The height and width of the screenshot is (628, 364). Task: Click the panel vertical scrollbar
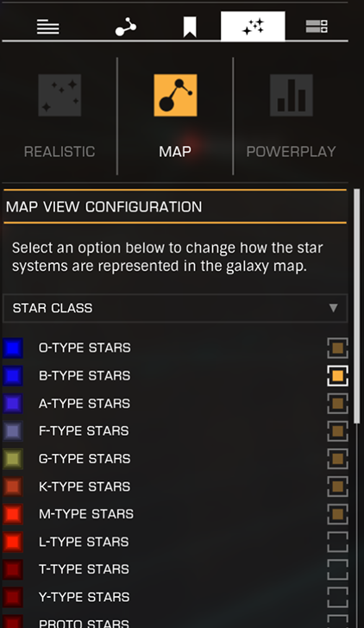point(357,306)
